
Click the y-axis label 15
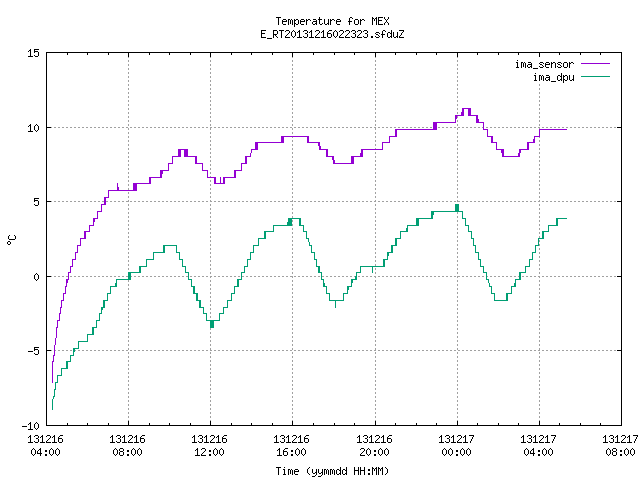[33, 53]
